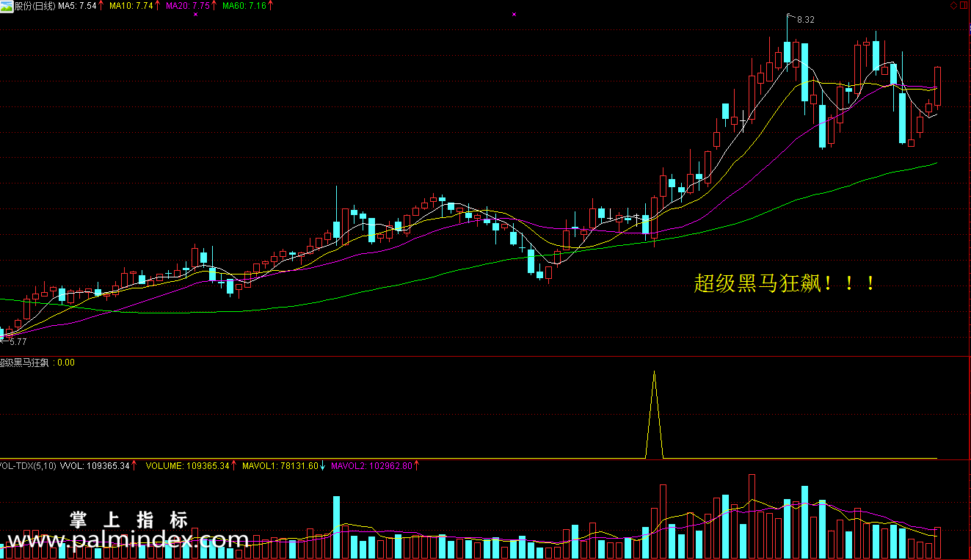Click the green MA60: 7.16 label
Viewport: 971px width, 560px height.
[244, 6]
